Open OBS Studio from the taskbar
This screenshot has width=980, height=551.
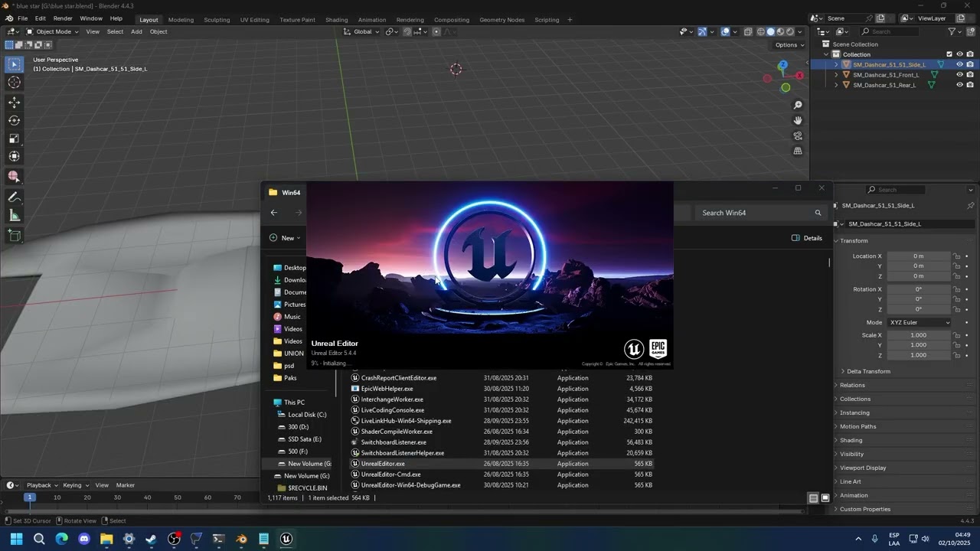tap(174, 539)
